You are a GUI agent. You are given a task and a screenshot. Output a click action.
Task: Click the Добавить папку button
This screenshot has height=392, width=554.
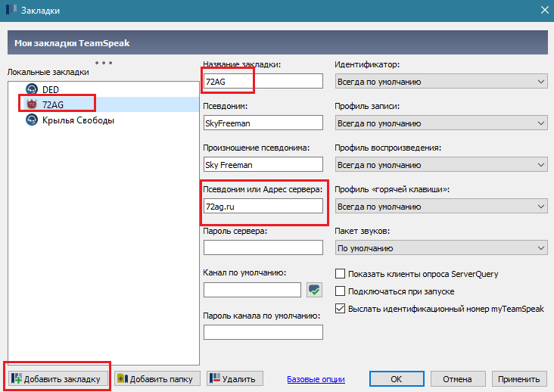point(157,379)
